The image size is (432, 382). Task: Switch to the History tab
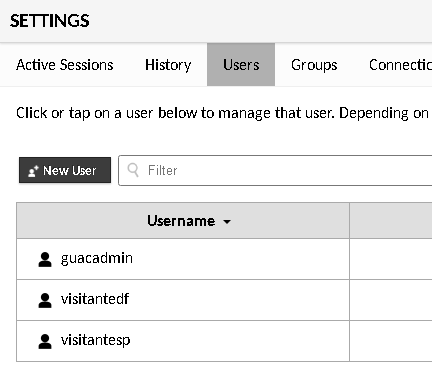coord(168,65)
